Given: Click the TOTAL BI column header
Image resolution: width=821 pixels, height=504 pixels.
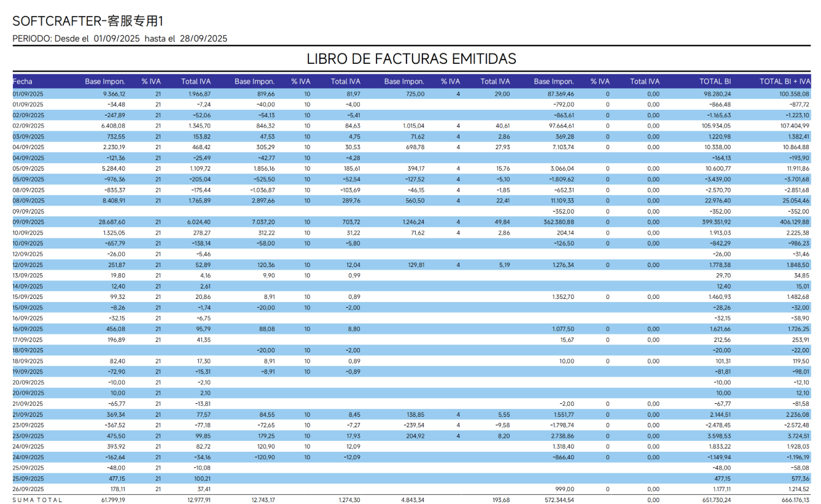Looking at the screenshot, I should 715,81.
